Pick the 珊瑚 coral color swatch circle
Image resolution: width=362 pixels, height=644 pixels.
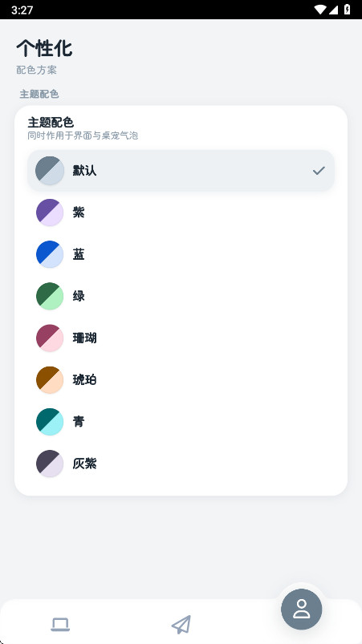click(50, 338)
